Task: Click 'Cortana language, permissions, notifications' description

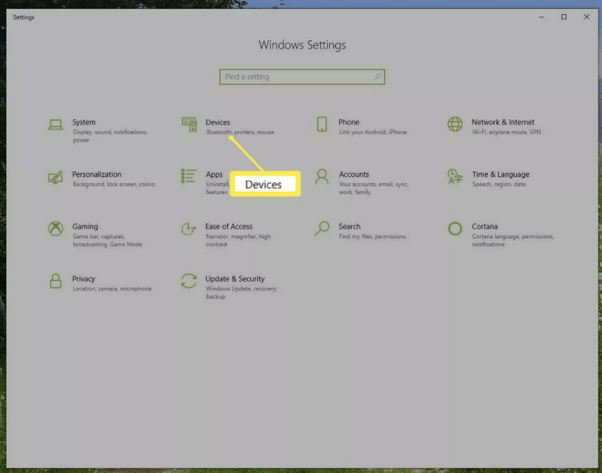Action: (x=513, y=240)
